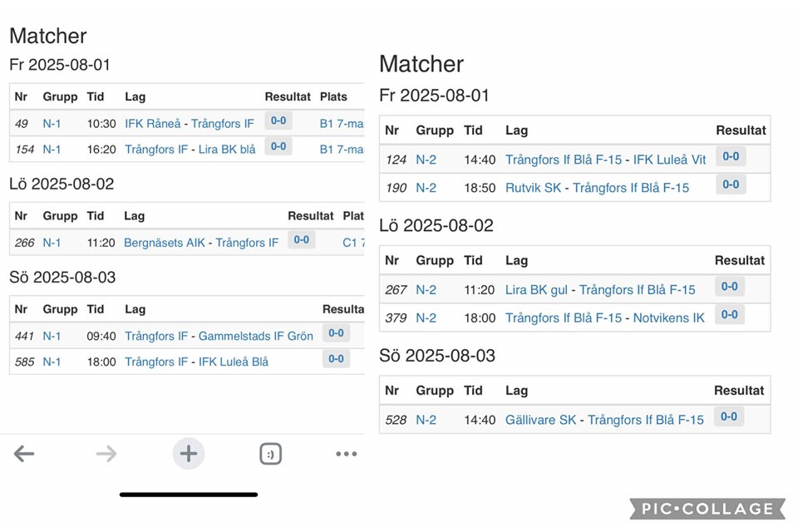Open N-1 group link for match 154
The height and width of the screenshot is (532, 798).
52,150
